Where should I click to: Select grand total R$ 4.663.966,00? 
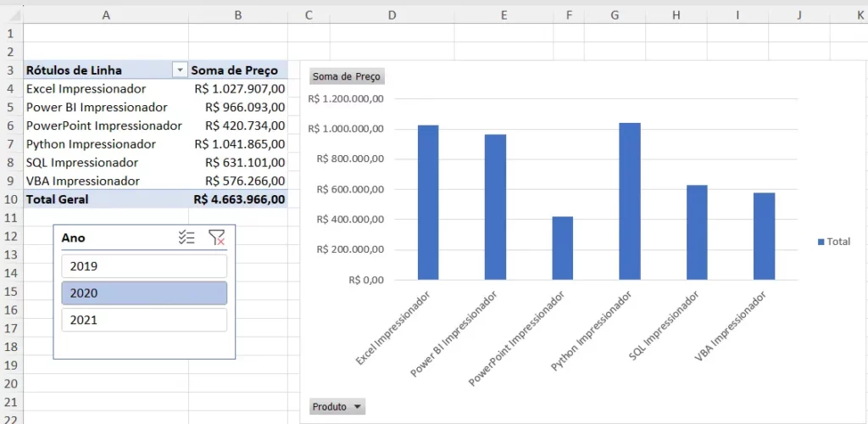coord(238,199)
